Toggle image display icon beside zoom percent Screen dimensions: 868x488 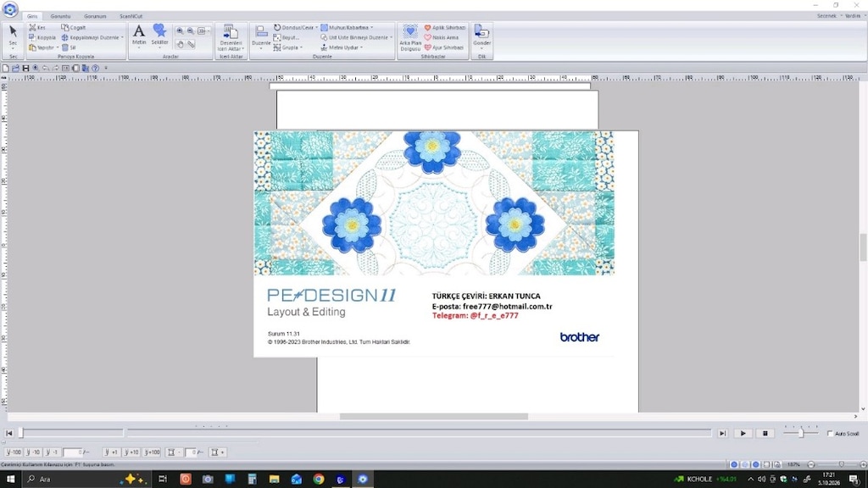777,464
